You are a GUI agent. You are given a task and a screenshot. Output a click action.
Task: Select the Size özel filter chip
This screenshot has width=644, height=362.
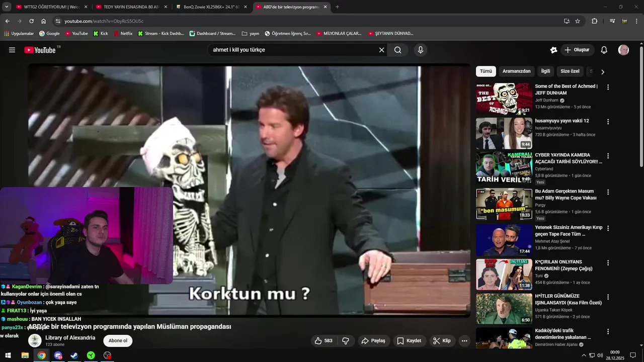coord(570,71)
